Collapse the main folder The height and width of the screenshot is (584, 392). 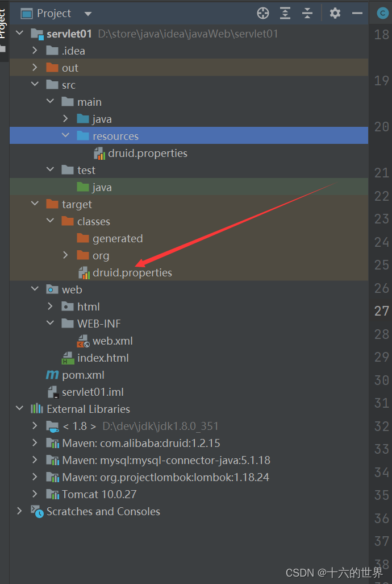click(50, 102)
